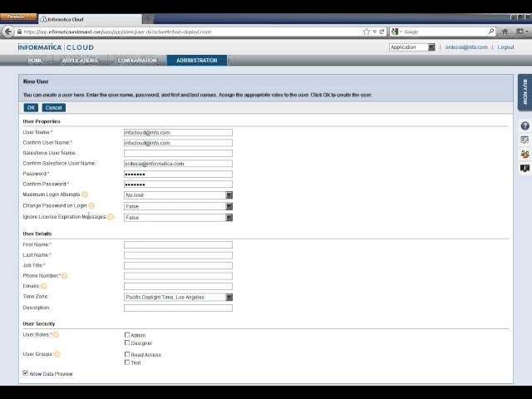Click the blue question mark help icon
Viewport: 532px width, 399px height.
525,126
